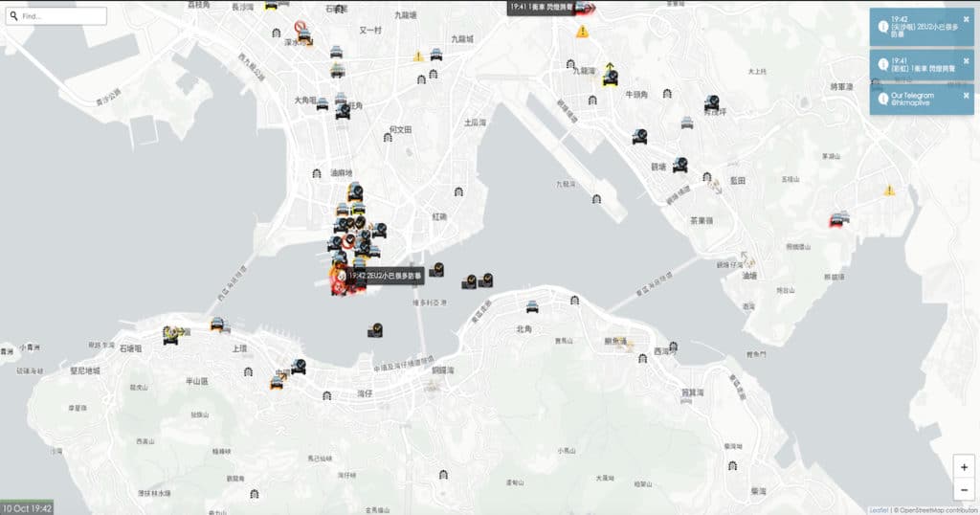Image resolution: width=980 pixels, height=515 pixels.
Task: Select the police vehicle marker at 觀塘
Action: coord(679,165)
